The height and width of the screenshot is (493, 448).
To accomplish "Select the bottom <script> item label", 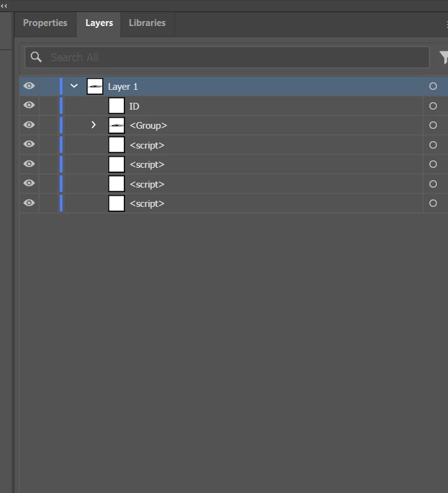I will [147, 204].
